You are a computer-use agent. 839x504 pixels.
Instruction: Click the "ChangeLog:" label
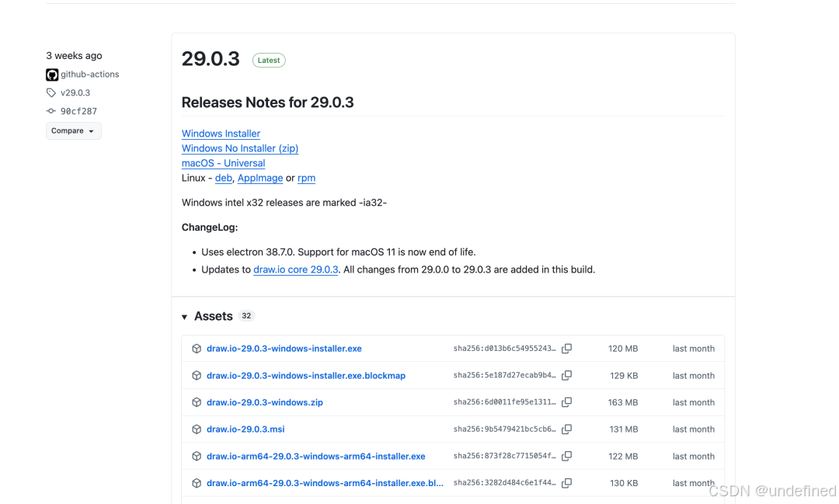pos(210,228)
